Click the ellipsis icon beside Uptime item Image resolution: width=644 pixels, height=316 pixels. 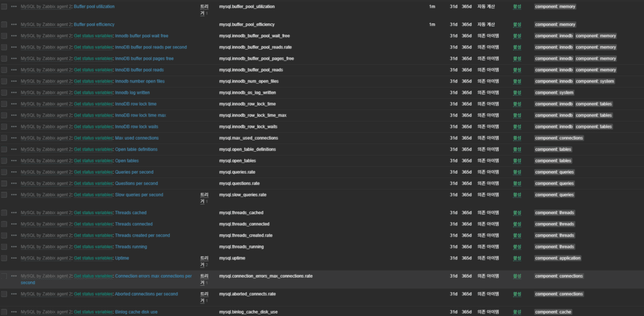[14, 258]
